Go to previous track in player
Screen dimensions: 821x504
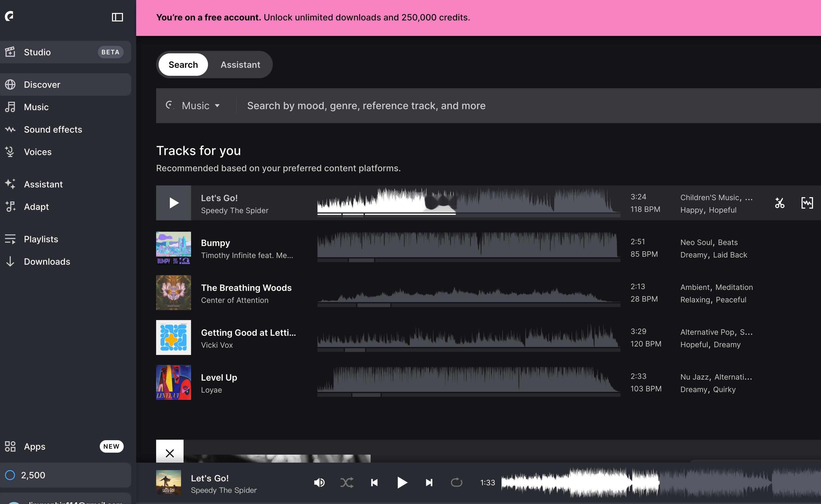coord(374,482)
